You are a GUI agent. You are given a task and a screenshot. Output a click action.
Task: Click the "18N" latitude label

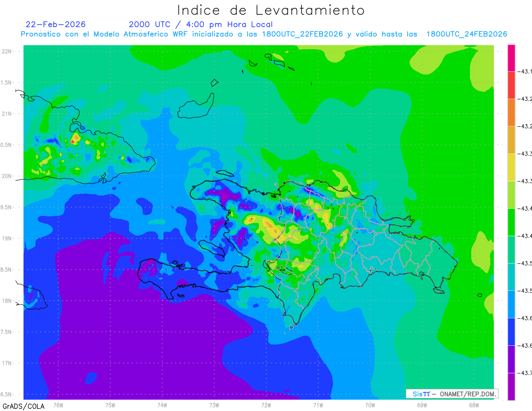[x=6, y=301]
